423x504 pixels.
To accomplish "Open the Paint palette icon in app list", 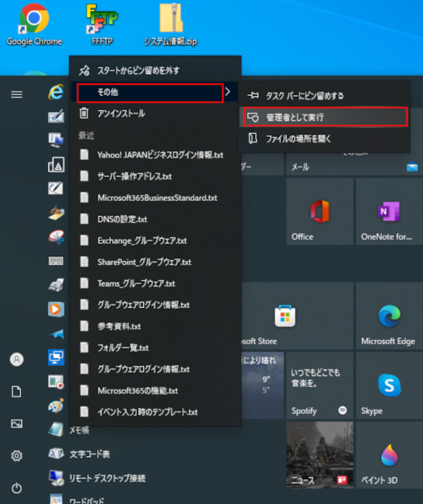I will 56,406.
